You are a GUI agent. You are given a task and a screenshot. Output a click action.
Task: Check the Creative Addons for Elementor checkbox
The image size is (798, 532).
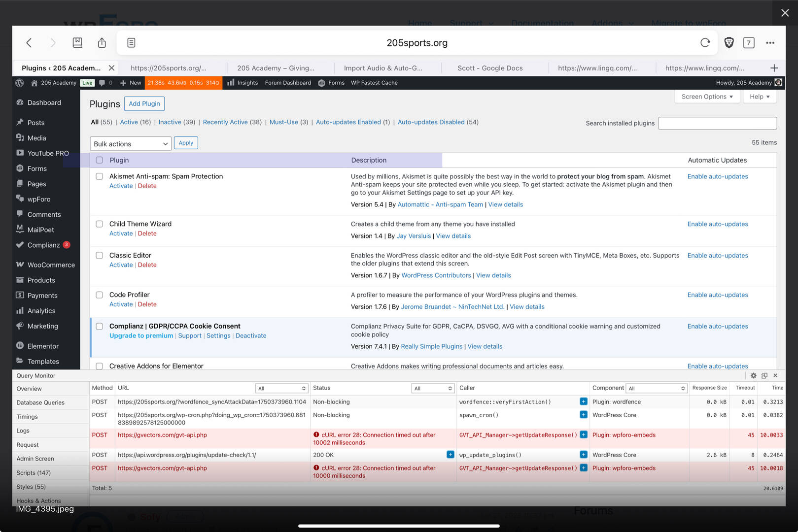(100, 366)
